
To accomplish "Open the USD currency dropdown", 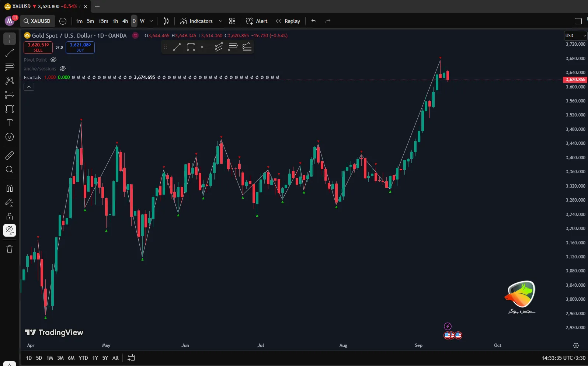I will (575, 36).
